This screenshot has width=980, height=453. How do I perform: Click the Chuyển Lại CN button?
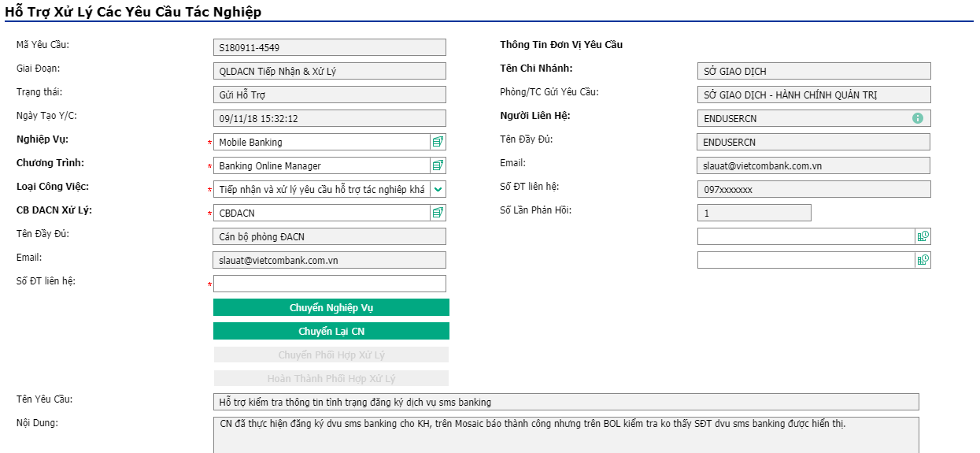click(x=331, y=331)
